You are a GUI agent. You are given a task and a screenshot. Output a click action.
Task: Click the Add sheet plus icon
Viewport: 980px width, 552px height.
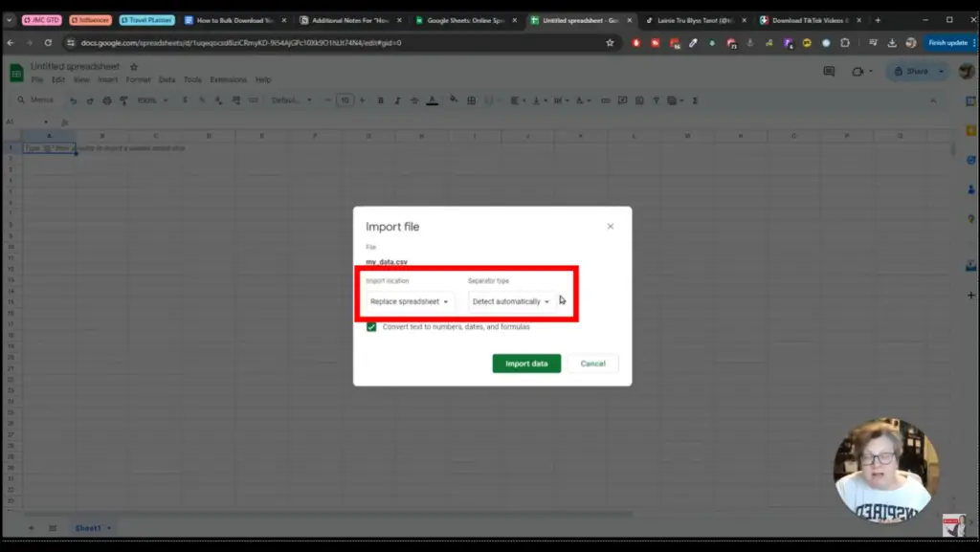[31, 528]
